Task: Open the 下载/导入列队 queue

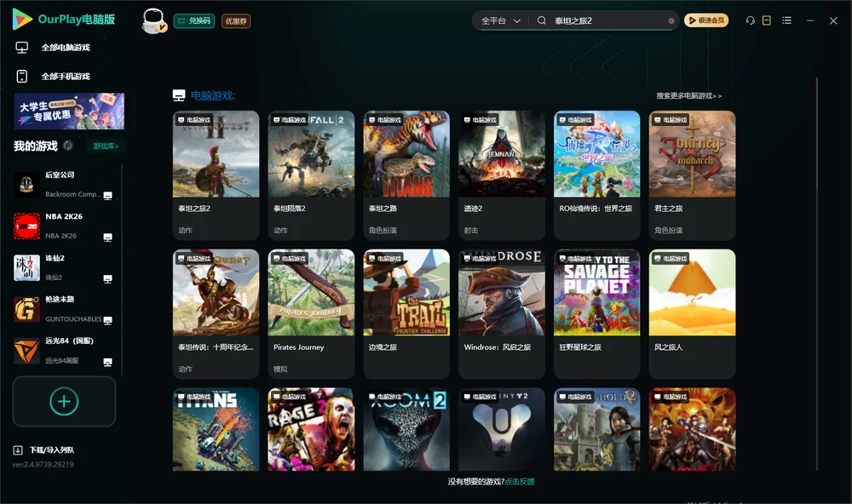Action: [52, 450]
